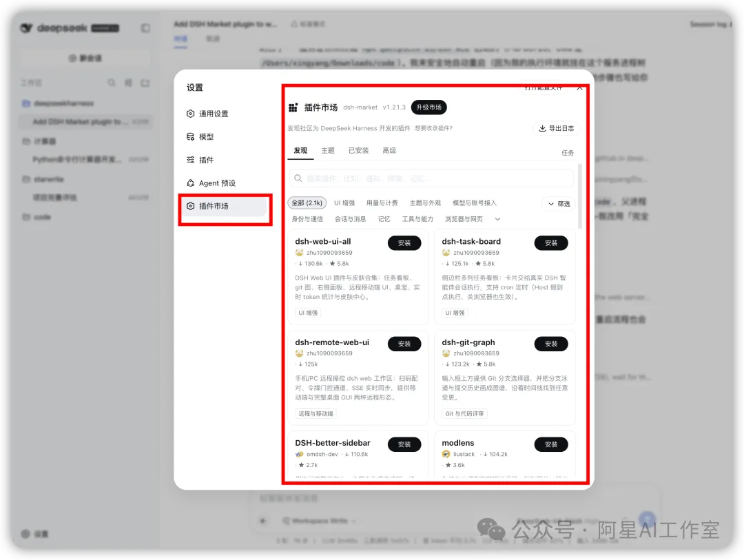Click blue send button in background chat input
Viewport: 744px width, 560px height.
(x=647, y=519)
